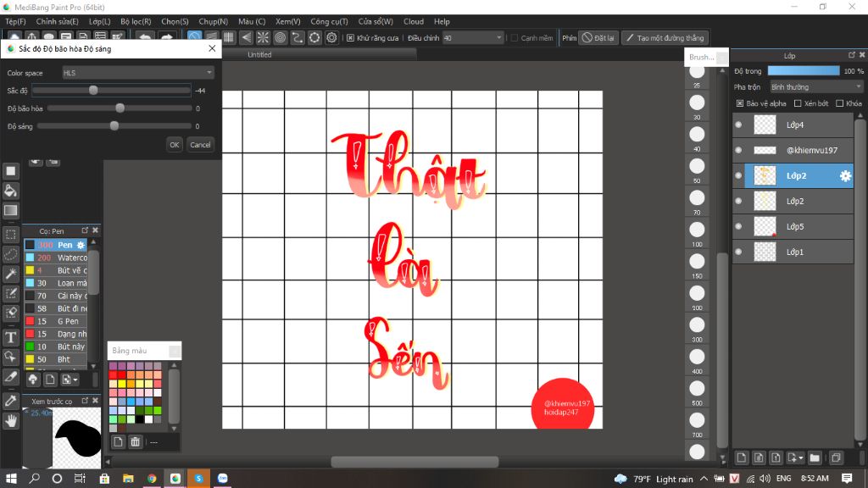The width and height of the screenshot is (868, 488).
Task: Select the Gradient tool
Action: pyautogui.click(x=10, y=210)
